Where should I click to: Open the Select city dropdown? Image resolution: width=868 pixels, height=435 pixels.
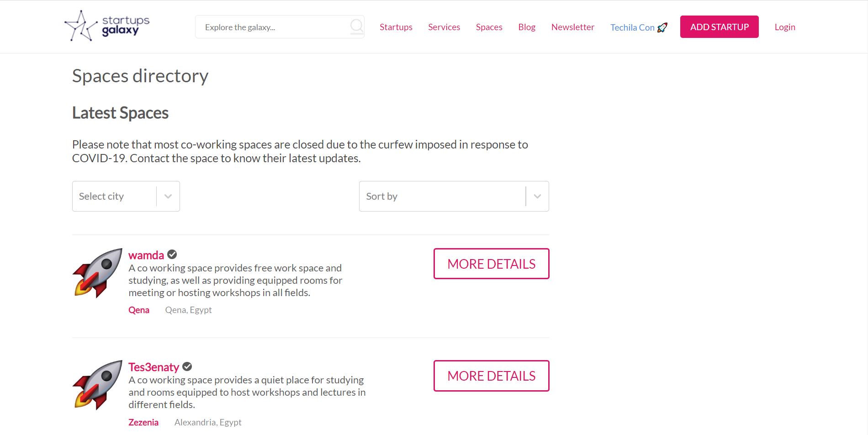click(114, 196)
